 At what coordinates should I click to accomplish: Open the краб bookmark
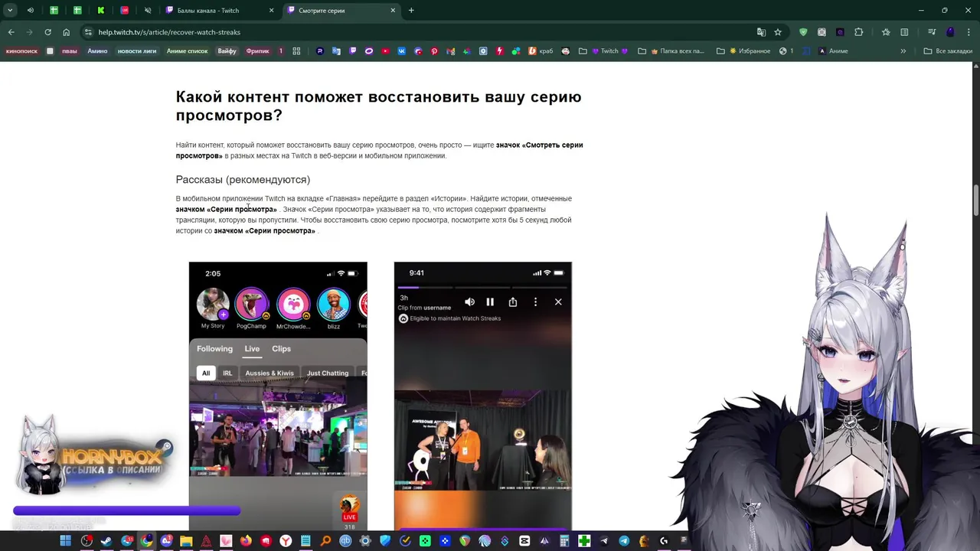click(540, 51)
